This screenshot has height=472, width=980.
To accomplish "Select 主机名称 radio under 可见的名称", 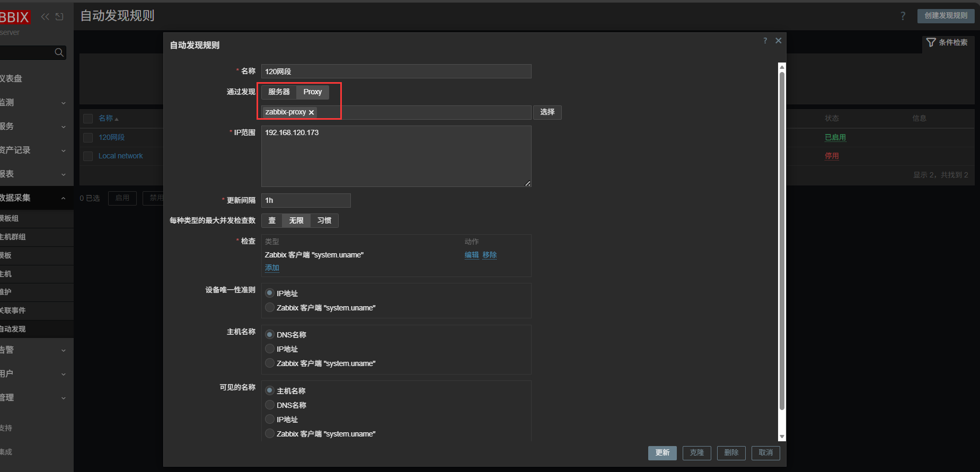I will coord(270,390).
